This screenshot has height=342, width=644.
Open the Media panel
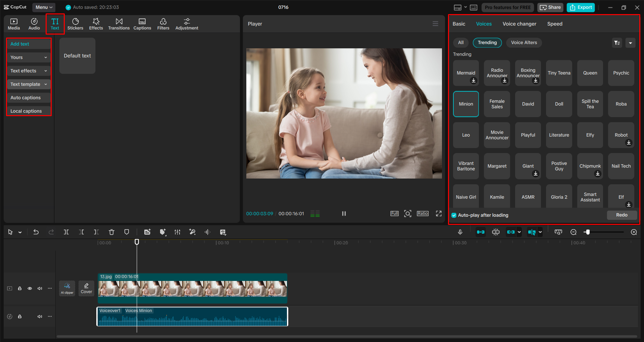coord(14,23)
